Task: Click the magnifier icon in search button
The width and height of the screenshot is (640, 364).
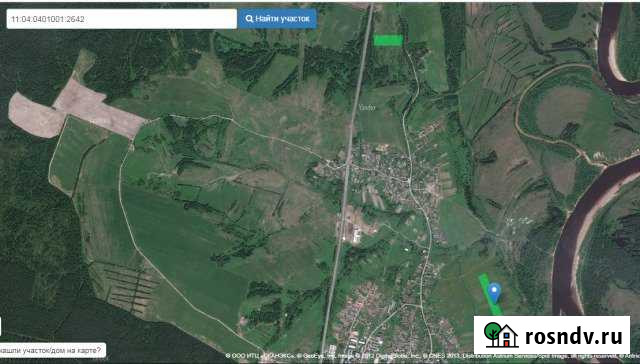Action: point(249,19)
